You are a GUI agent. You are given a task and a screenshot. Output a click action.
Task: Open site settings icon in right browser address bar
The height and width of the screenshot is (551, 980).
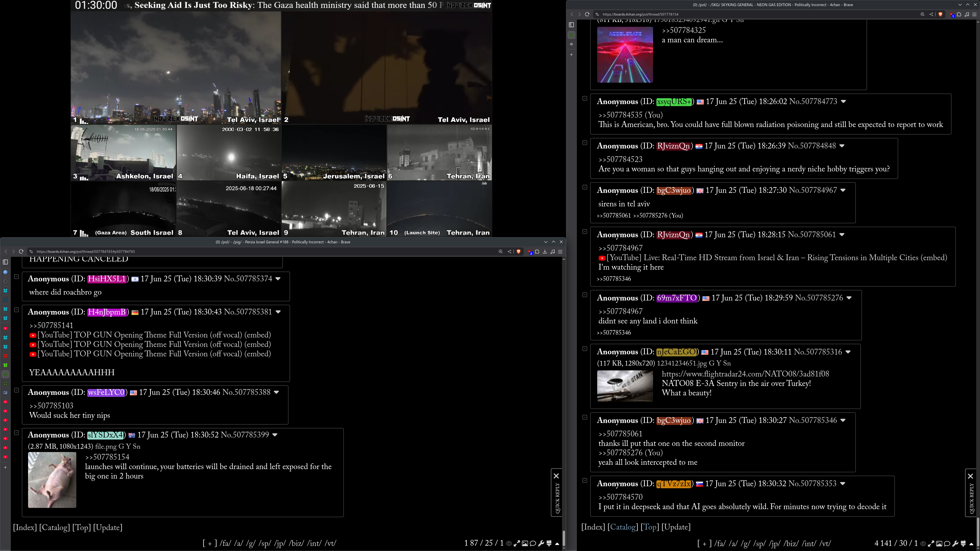coord(597,14)
